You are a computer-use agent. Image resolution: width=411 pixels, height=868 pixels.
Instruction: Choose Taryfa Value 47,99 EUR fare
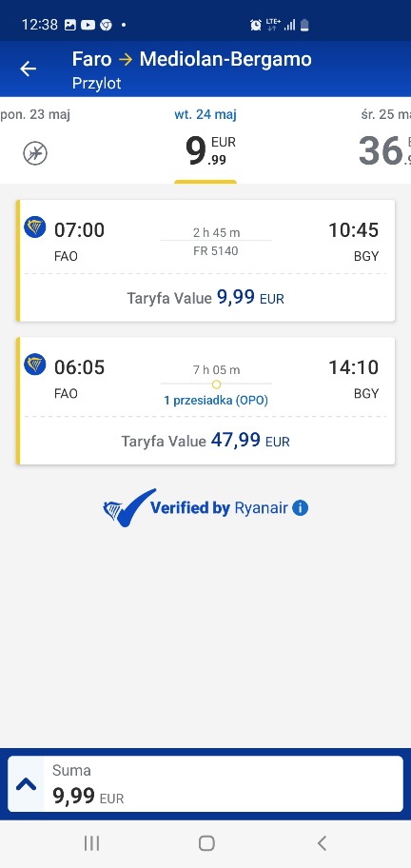pyautogui.click(x=205, y=441)
